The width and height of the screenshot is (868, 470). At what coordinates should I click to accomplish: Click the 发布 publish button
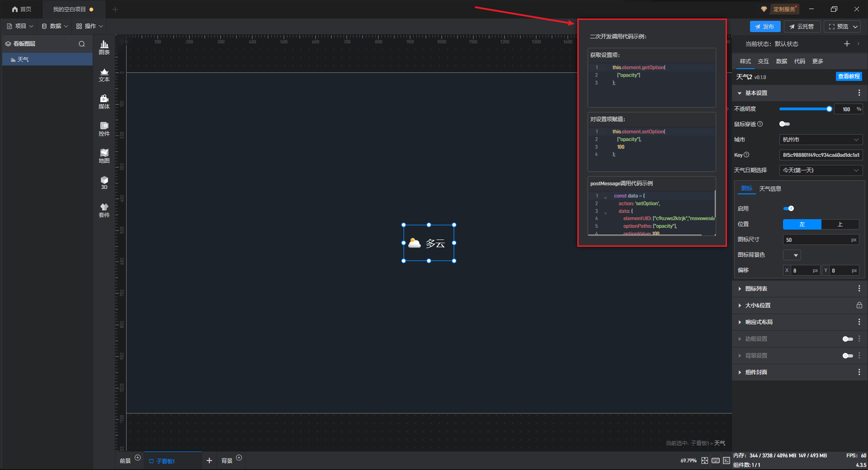click(x=765, y=27)
